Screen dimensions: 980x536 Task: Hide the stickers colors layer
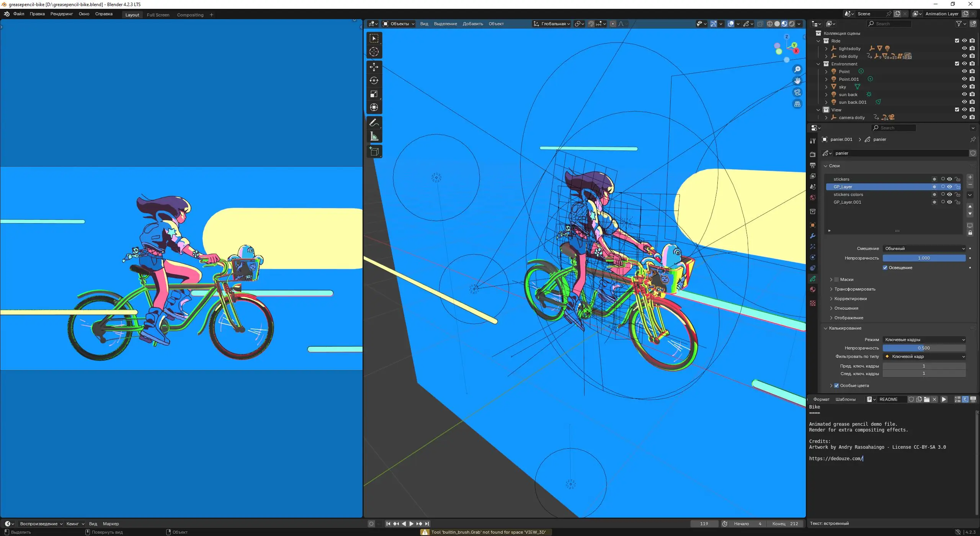tap(950, 194)
